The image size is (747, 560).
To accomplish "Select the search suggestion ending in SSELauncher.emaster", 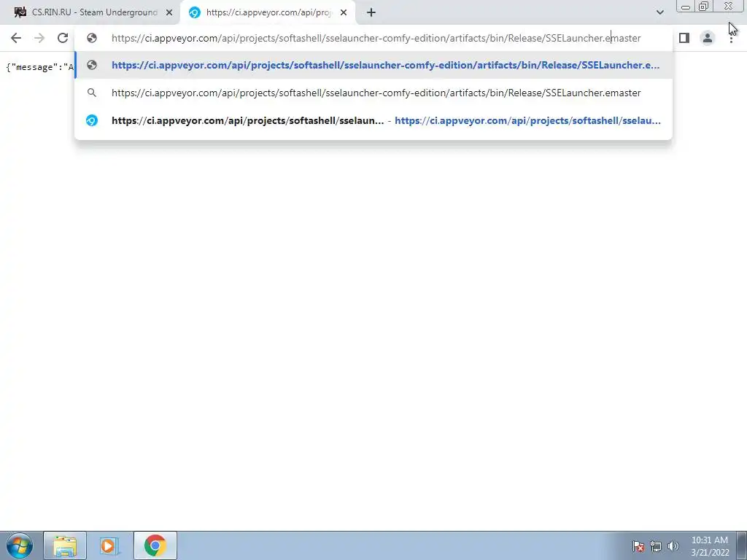I will pyautogui.click(x=373, y=93).
